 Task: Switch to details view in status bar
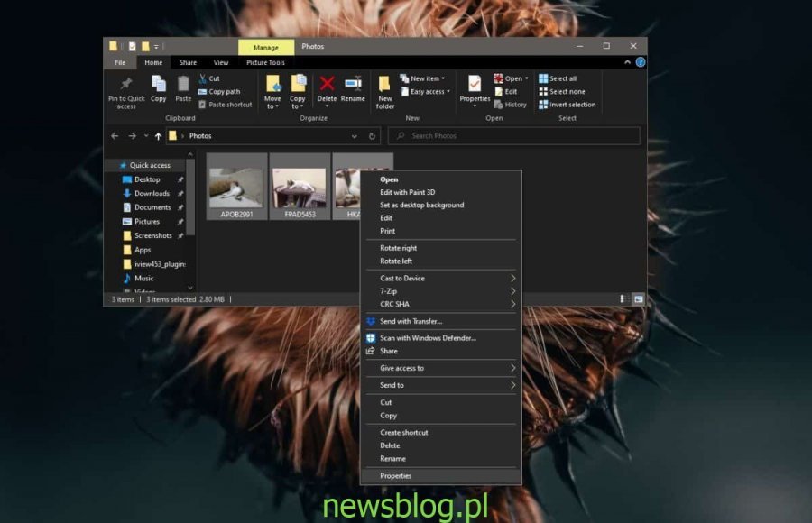click(x=623, y=298)
